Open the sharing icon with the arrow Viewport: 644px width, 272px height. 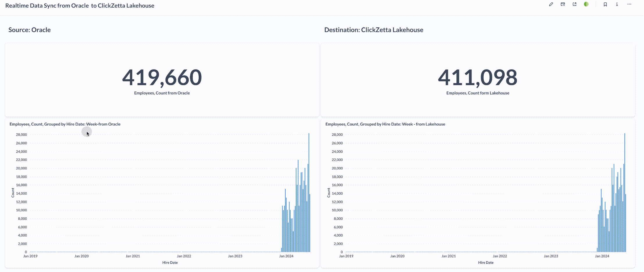pos(574,4)
